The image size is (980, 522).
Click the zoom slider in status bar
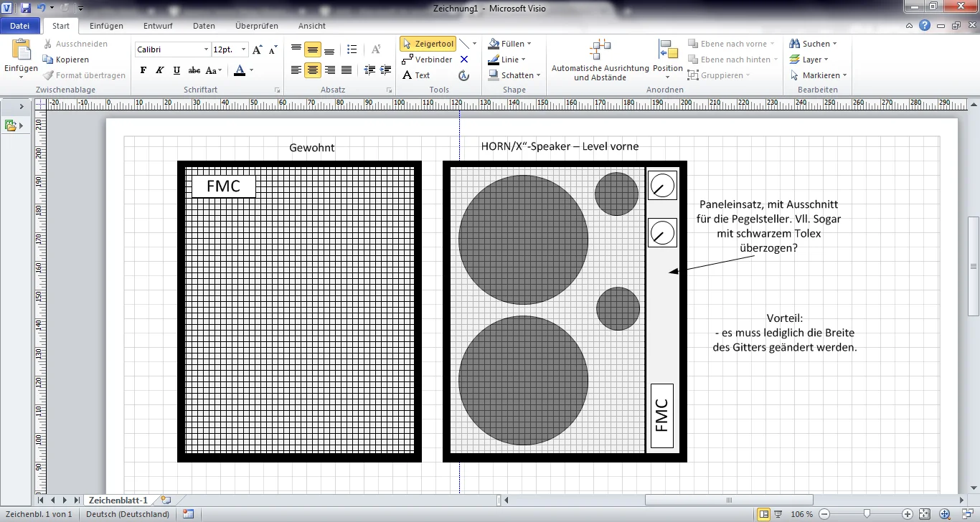(x=867, y=514)
